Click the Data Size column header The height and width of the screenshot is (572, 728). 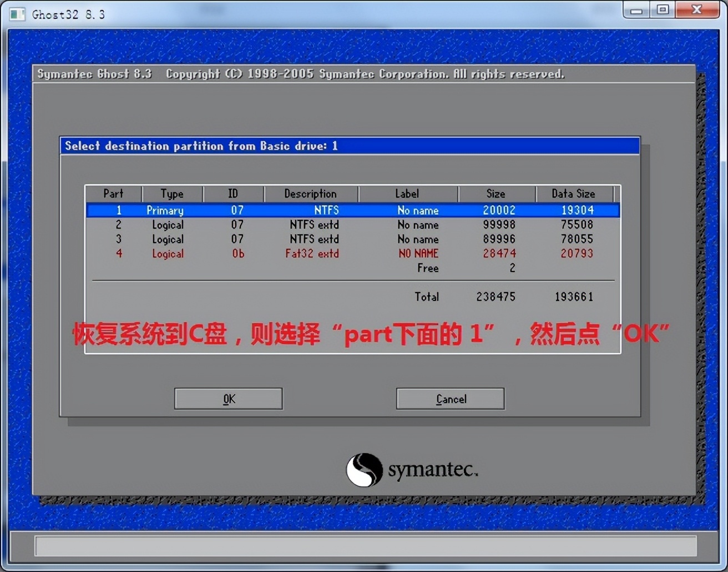(x=574, y=194)
